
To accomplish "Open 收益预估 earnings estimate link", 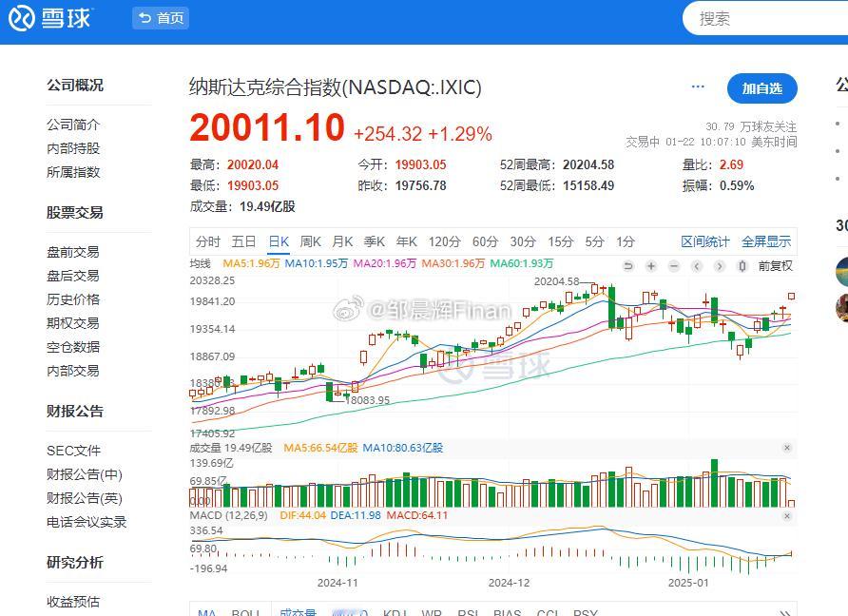I will point(73,602).
